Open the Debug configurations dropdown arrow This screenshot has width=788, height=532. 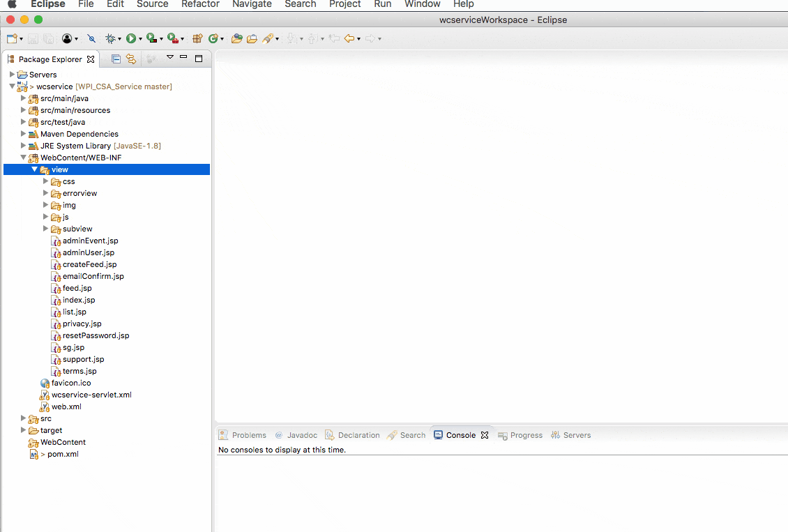(120, 39)
